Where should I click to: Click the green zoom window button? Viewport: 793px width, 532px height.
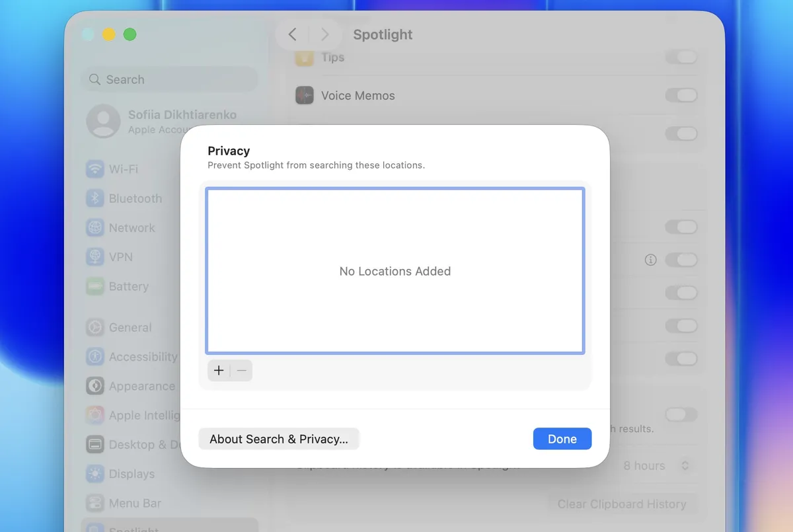coord(130,34)
